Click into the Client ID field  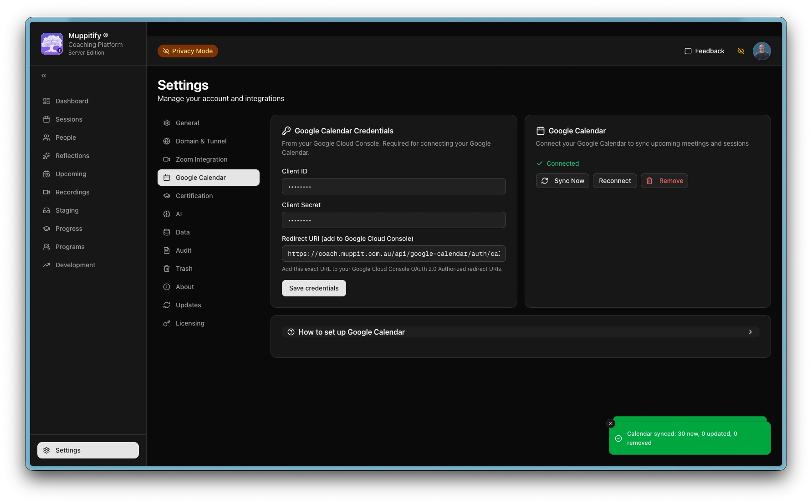[x=393, y=186]
